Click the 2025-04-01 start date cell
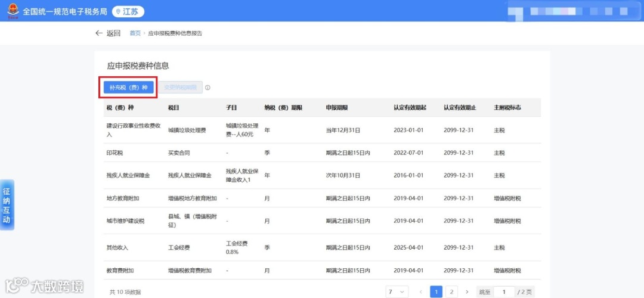This screenshot has width=644, height=298. coord(408,248)
